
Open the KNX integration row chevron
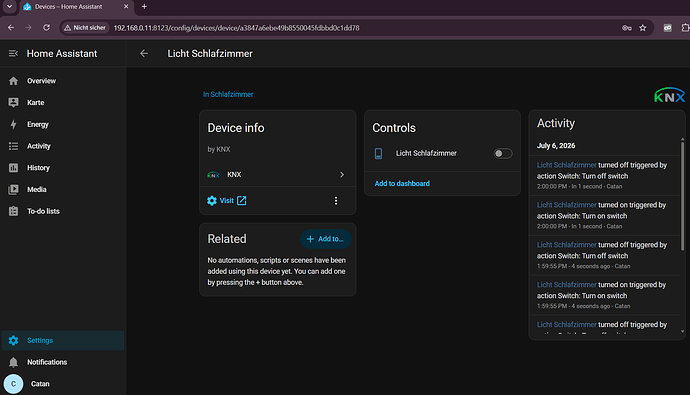[342, 175]
